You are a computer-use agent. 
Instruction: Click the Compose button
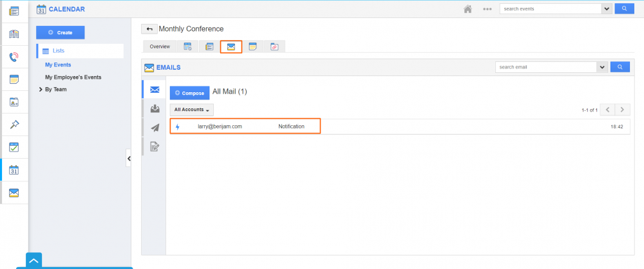click(189, 93)
